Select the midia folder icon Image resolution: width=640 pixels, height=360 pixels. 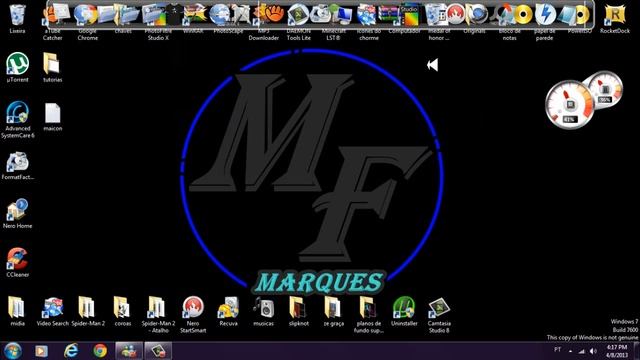pos(17,311)
